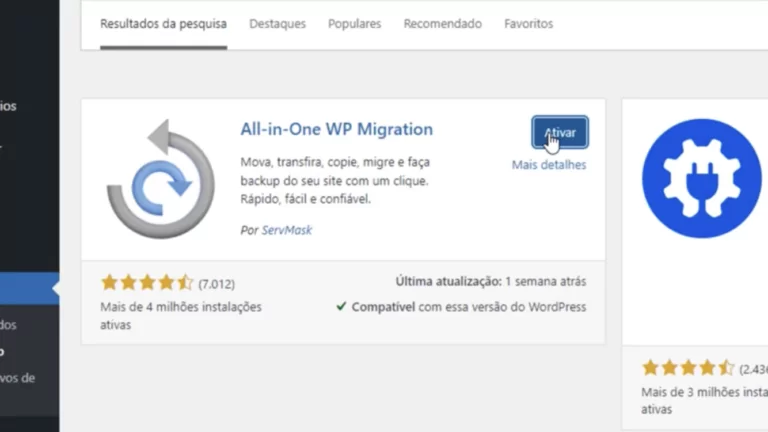Click the plugin description starting 'Mova, transfira'
The height and width of the screenshot is (432, 768).
(335, 181)
